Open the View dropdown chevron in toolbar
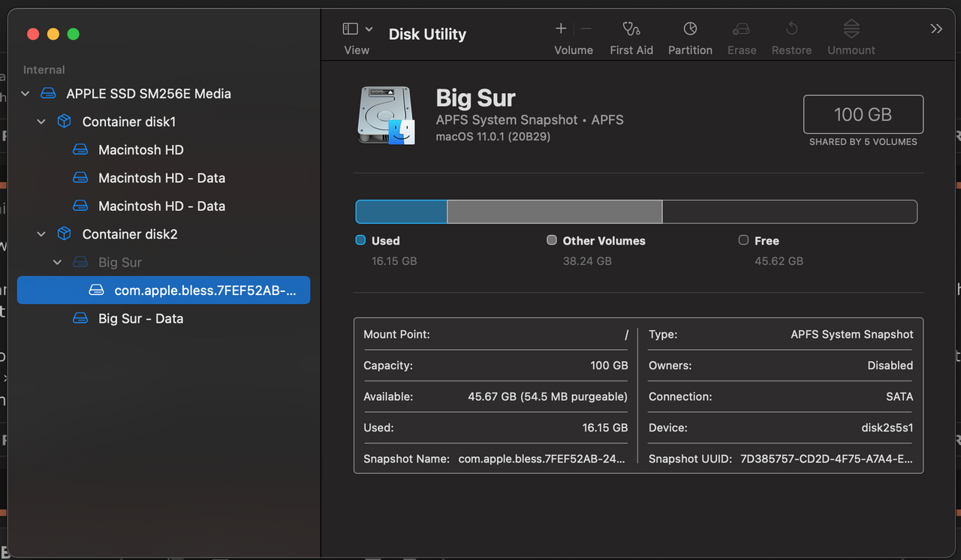This screenshot has width=961, height=560. pos(369,29)
